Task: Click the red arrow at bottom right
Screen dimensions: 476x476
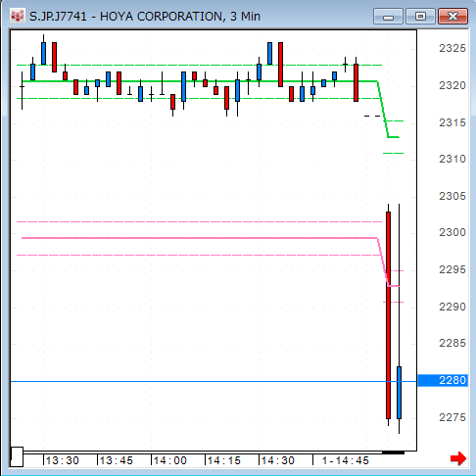Action: click(x=458, y=458)
